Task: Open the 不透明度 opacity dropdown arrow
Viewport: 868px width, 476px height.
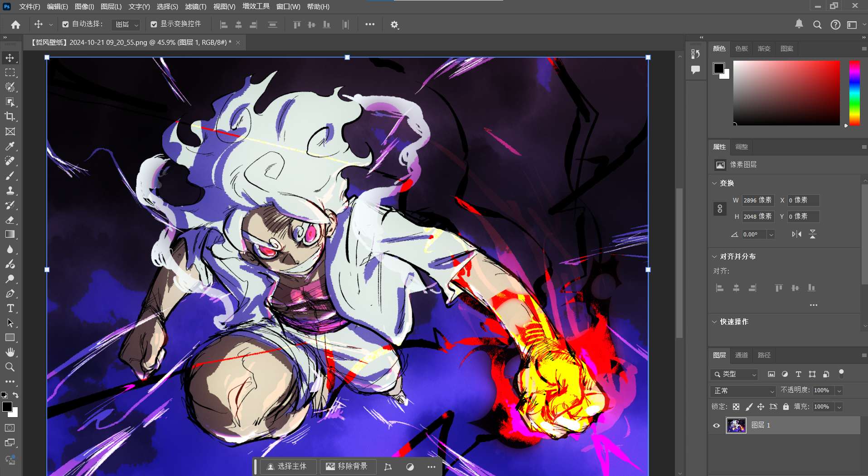Action: (x=839, y=390)
